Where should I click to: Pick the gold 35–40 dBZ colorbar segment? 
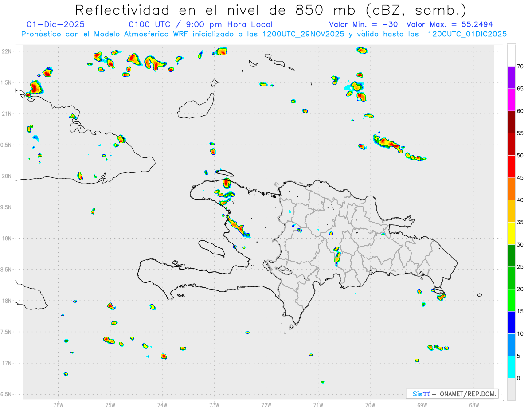tap(511, 211)
